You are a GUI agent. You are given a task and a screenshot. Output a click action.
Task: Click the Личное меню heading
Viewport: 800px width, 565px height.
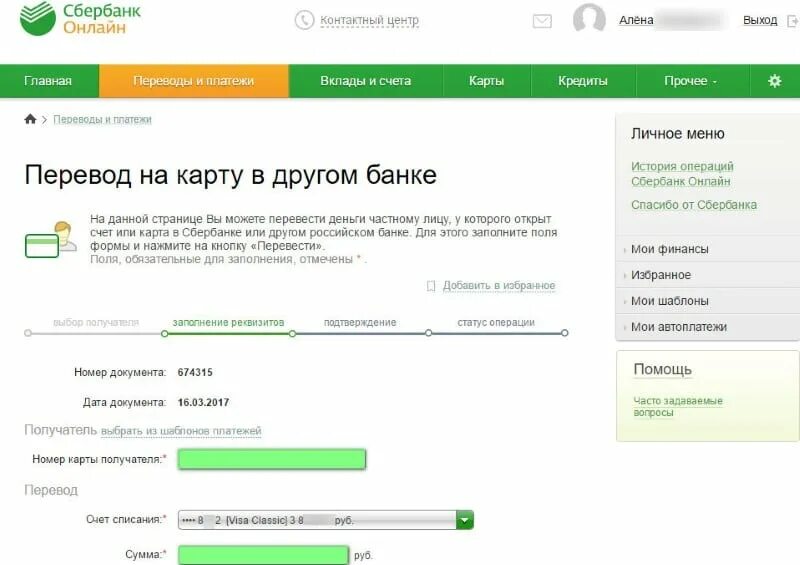678,134
